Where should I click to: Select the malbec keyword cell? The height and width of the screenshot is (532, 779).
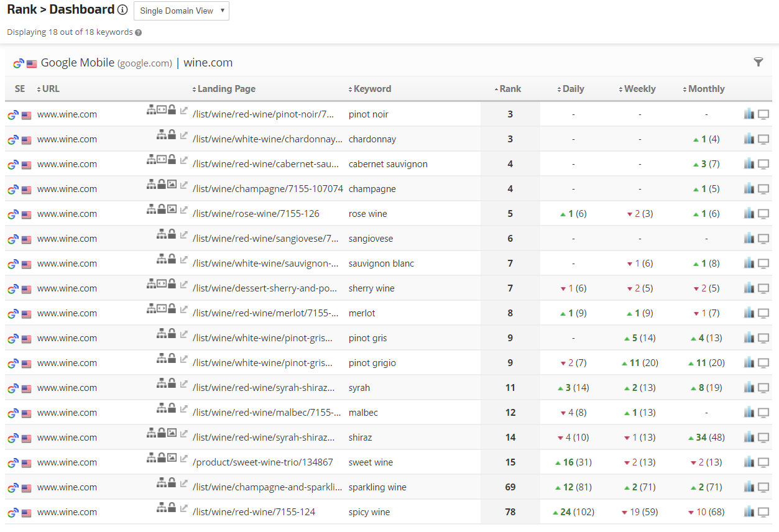click(363, 413)
